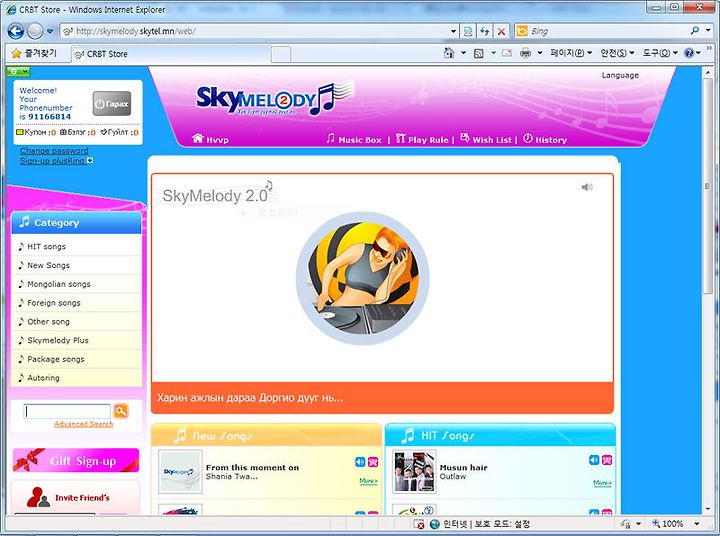The height and width of the screenshot is (536, 720).
Task: Select HIT songs category
Action: 46,247
